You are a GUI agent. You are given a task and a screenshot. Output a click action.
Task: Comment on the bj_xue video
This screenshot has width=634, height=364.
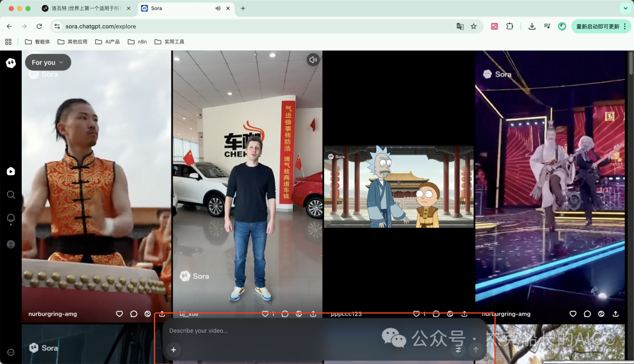[x=285, y=314]
